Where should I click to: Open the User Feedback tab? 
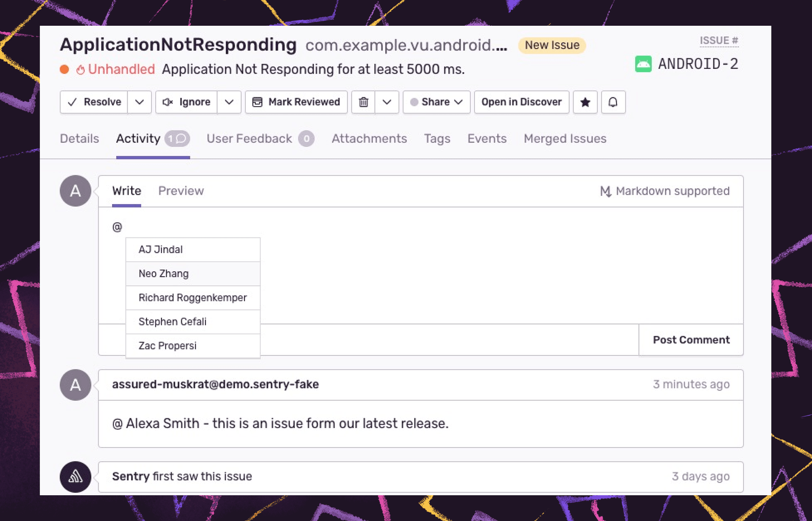tap(250, 139)
